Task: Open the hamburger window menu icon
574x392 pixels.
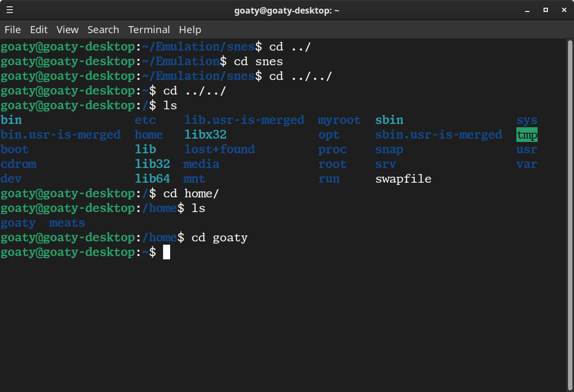Action: (10, 10)
